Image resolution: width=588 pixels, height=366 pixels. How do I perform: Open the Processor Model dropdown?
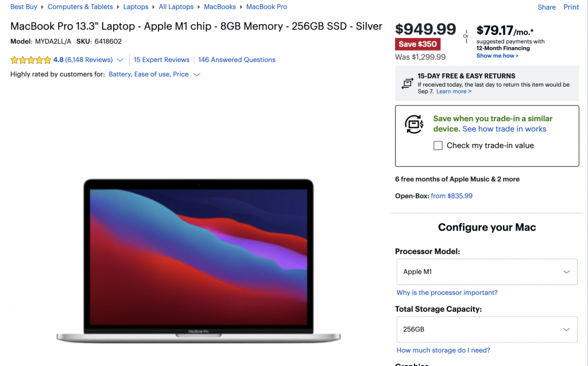[487, 272]
